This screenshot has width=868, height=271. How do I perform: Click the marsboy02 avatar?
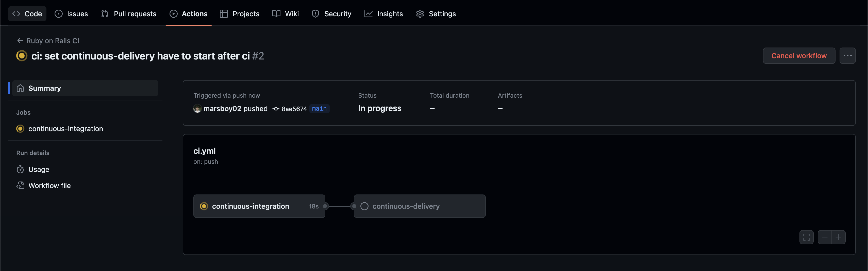coord(197,108)
